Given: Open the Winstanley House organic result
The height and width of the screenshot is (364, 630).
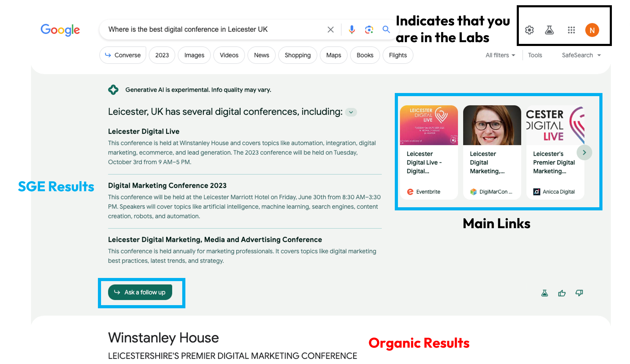Looking at the screenshot, I should click(163, 338).
